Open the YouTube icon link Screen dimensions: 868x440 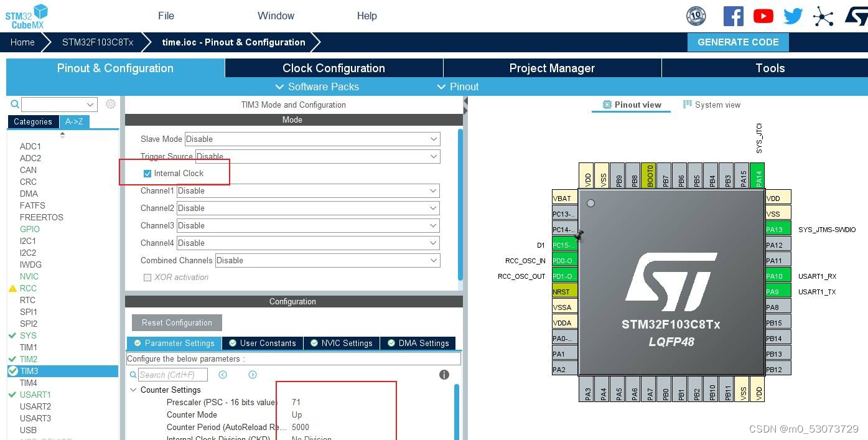pos(763,16)
